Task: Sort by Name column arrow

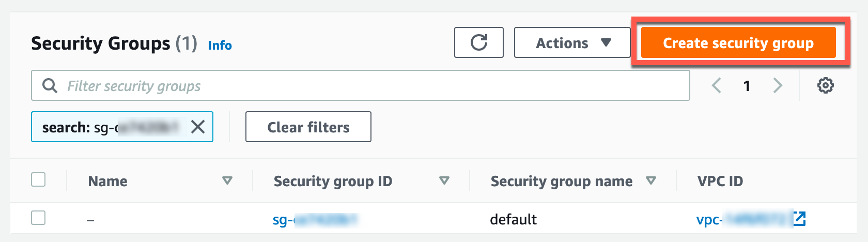Action: click(x=227, y=180)
